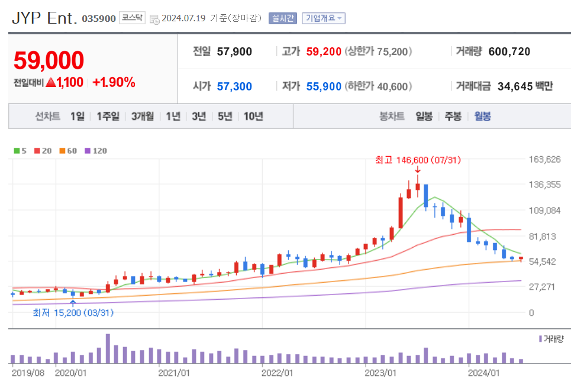Click the 선차트 label
Viewport: 571px width, 392px height.
(x=48, y=116)
